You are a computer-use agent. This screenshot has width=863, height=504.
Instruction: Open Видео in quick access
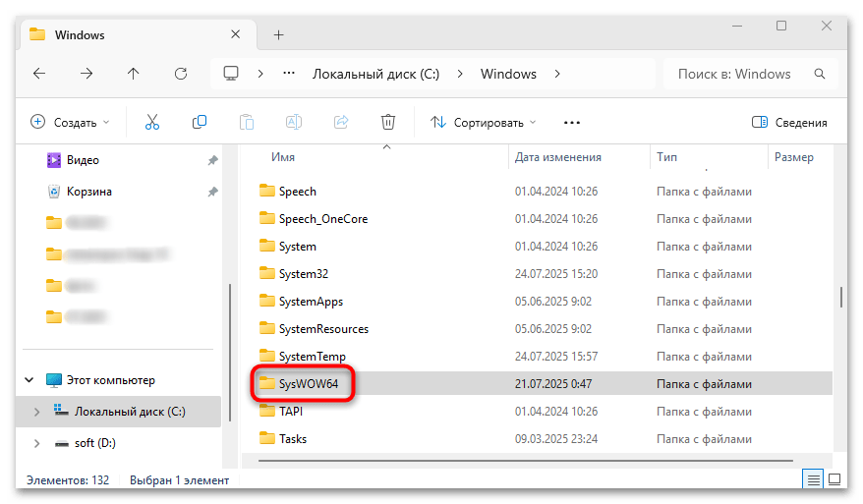[x=83, y=160]
